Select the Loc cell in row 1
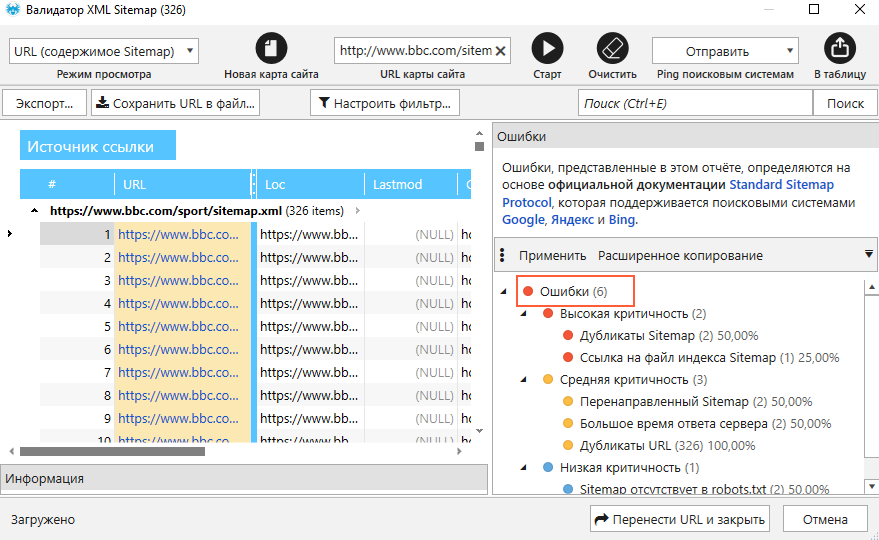This screenshot has width=879, height=540. 309,234
